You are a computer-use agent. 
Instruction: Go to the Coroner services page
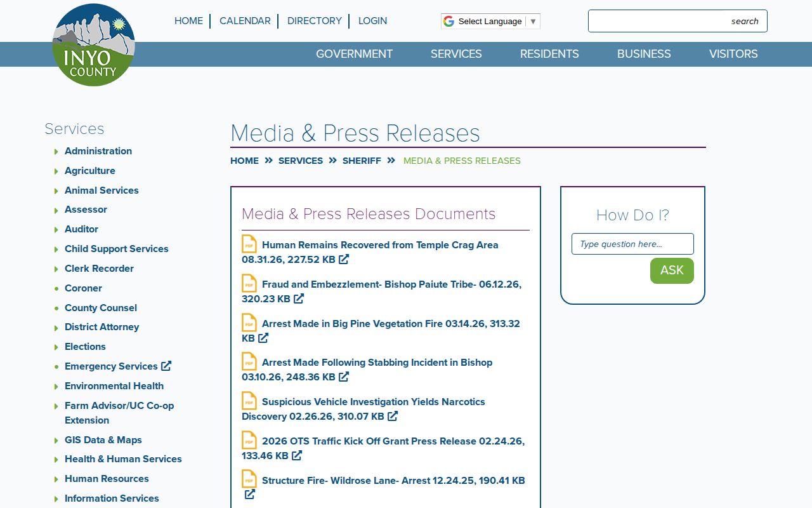click(83, 288)
